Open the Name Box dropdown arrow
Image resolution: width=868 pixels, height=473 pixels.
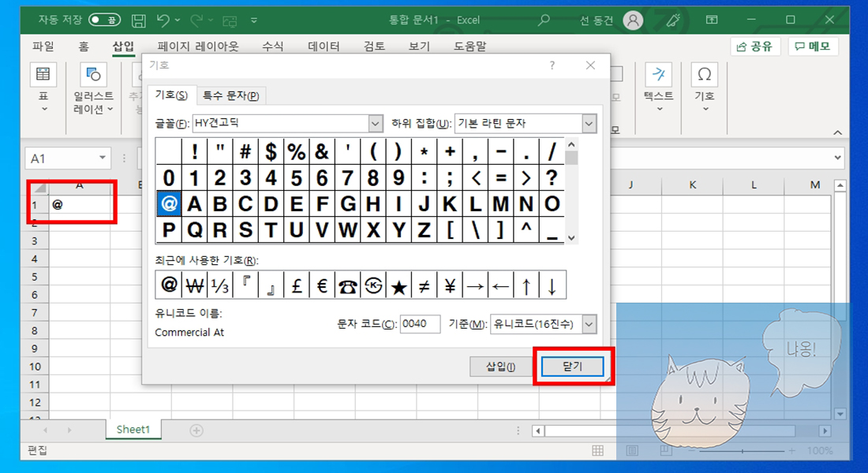click(x=103, y=158)
